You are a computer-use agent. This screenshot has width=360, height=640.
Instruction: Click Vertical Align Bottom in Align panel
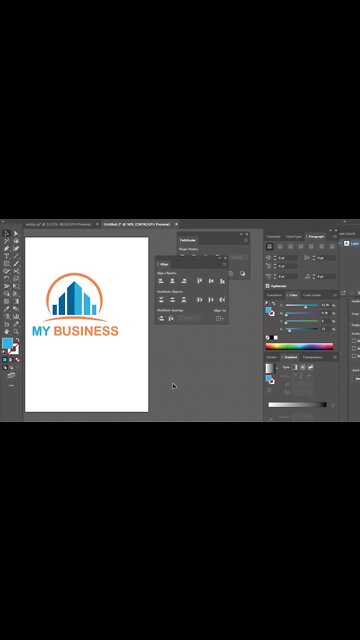point(222,281)
